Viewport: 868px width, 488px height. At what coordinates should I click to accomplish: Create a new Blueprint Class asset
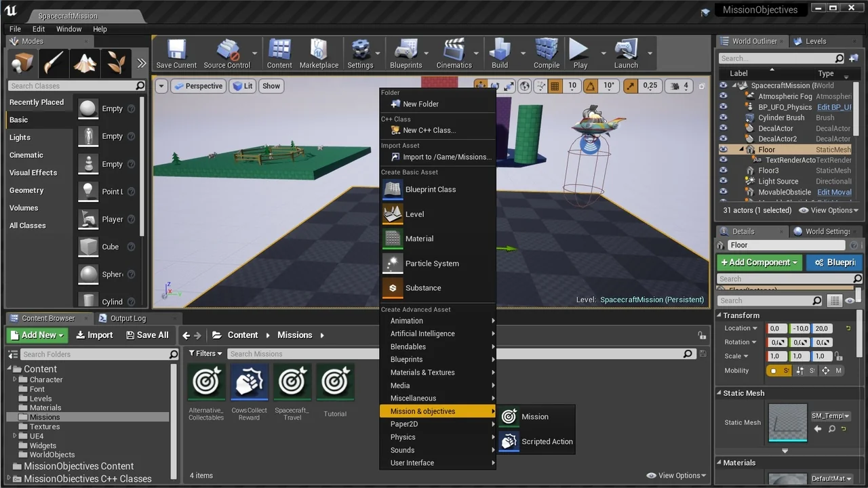[x=430, y=190]
